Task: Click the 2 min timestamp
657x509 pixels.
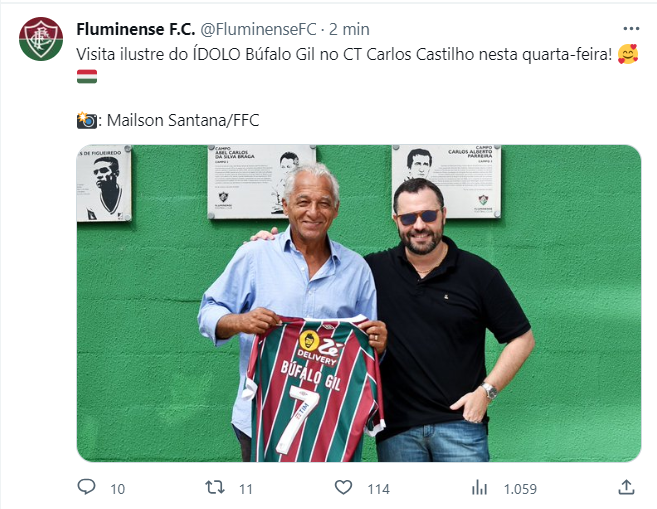Action: 349,29
